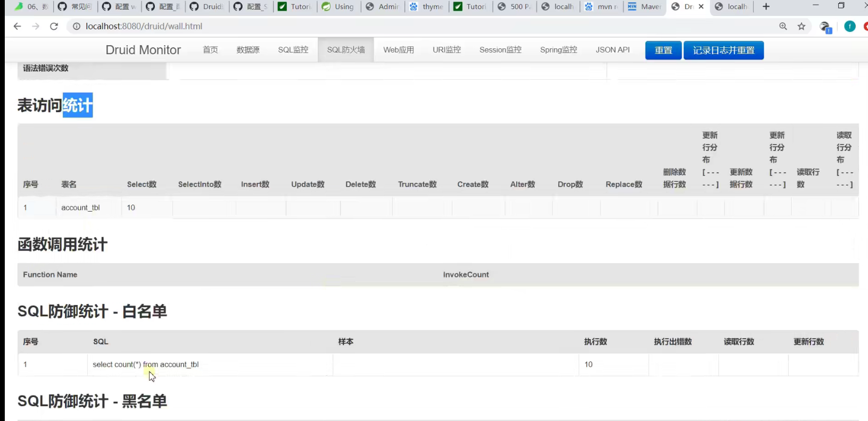Click the Insert数 column header
The height and width of the screenshot is (421, 868).
pos(255,184)
